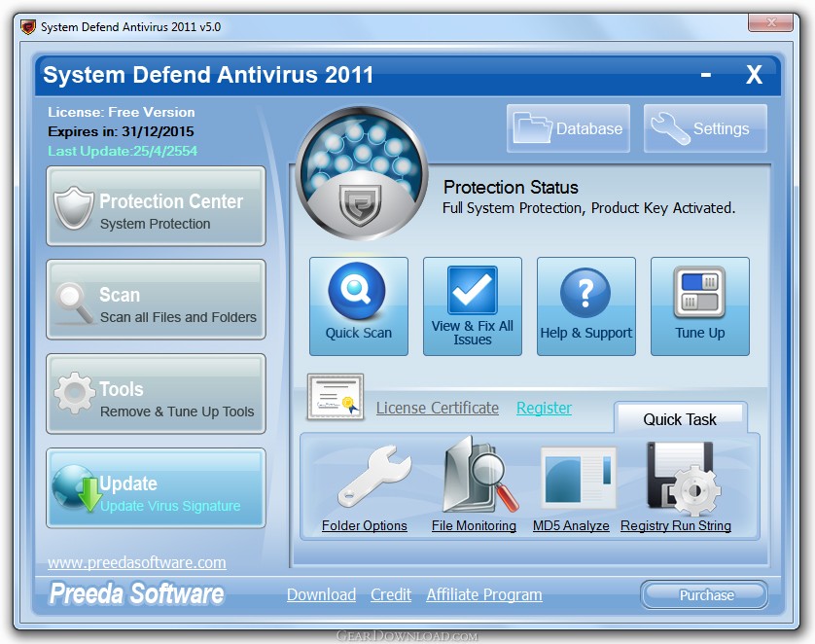This screenshot has width=815, height=644.
Task: Click the License: Free Version text
Action: [x=122, y=112]
